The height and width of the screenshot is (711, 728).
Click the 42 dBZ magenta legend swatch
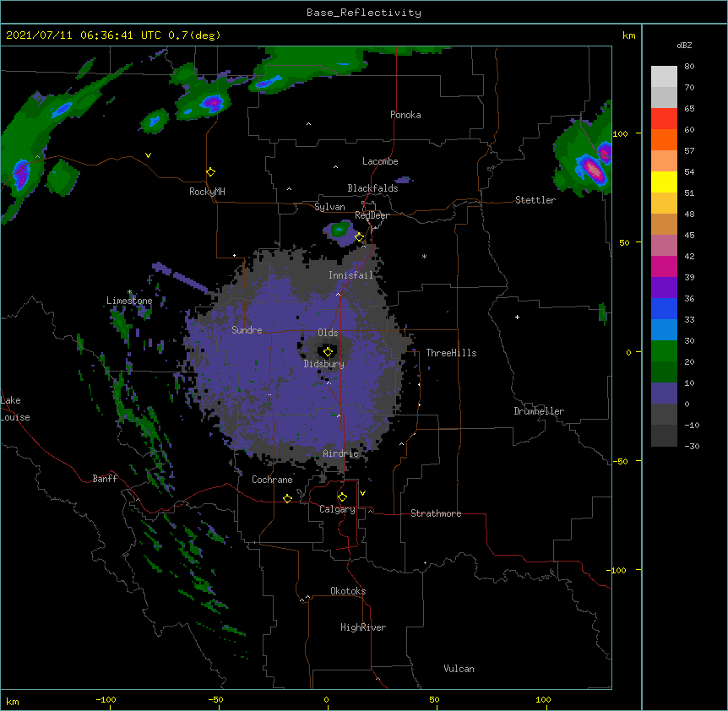(664, 266)
